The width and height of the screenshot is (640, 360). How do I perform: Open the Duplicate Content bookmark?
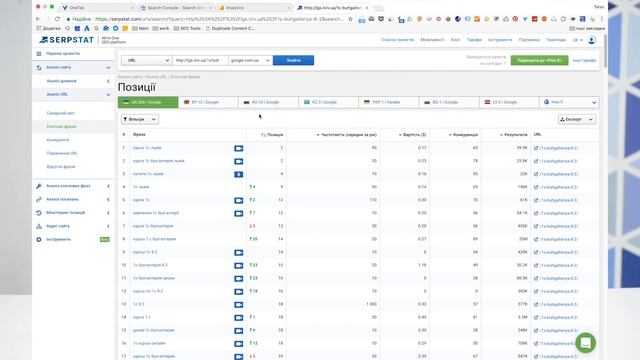point(230,29)
